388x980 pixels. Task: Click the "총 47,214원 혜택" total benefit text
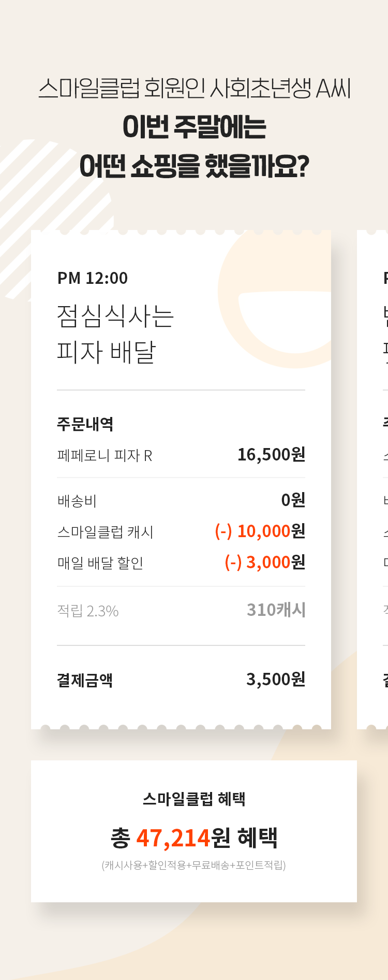click(194, 838)
